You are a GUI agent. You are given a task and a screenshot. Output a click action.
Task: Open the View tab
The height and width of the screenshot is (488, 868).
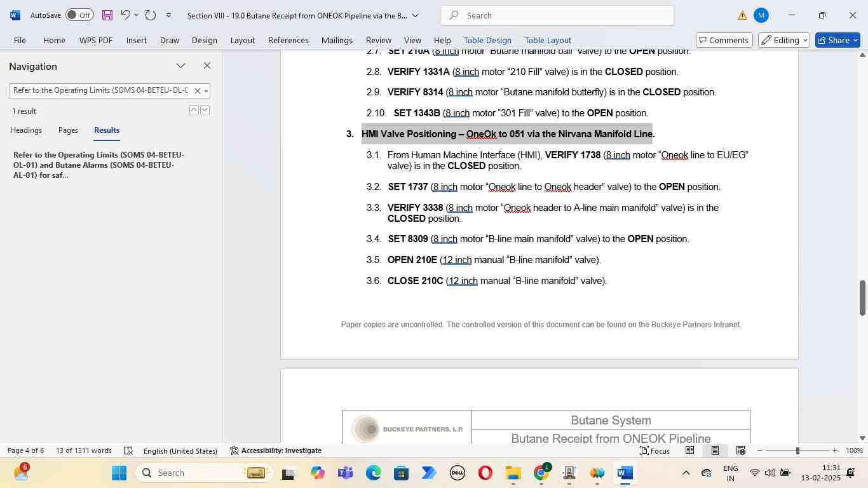413,40
